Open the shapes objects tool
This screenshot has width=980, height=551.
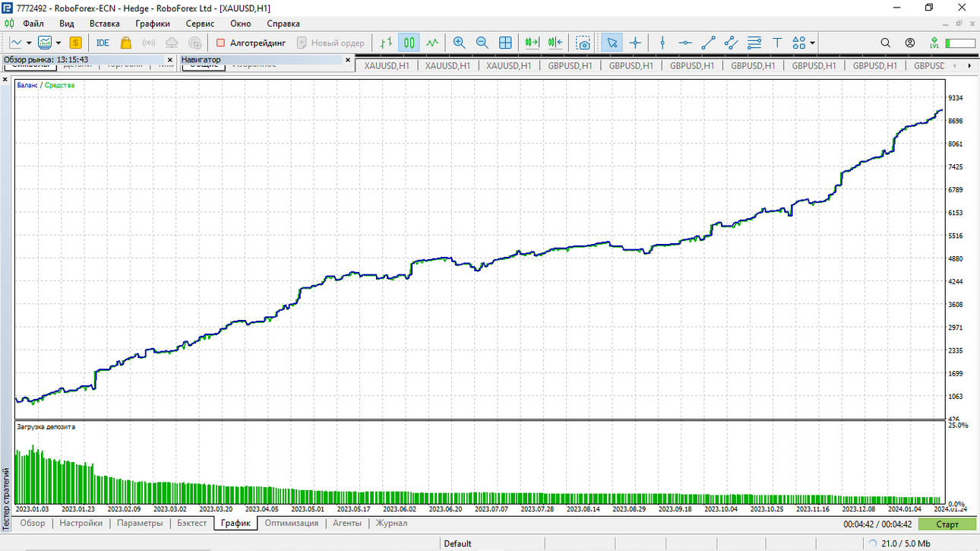(798, 43)
